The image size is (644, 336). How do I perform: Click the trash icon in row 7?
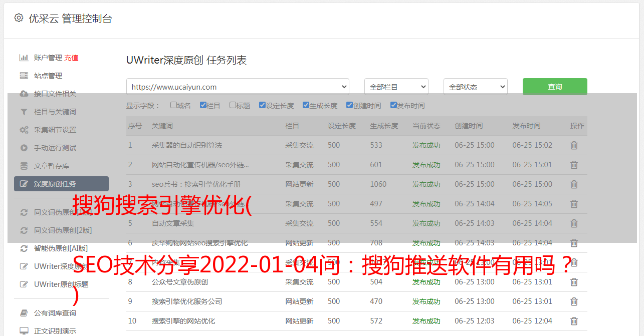click(574, 262)
